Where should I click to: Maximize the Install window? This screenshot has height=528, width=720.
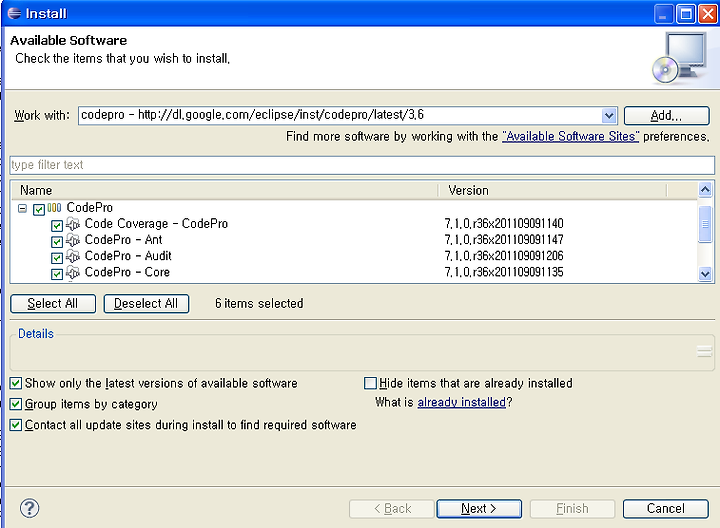[686, 14]
